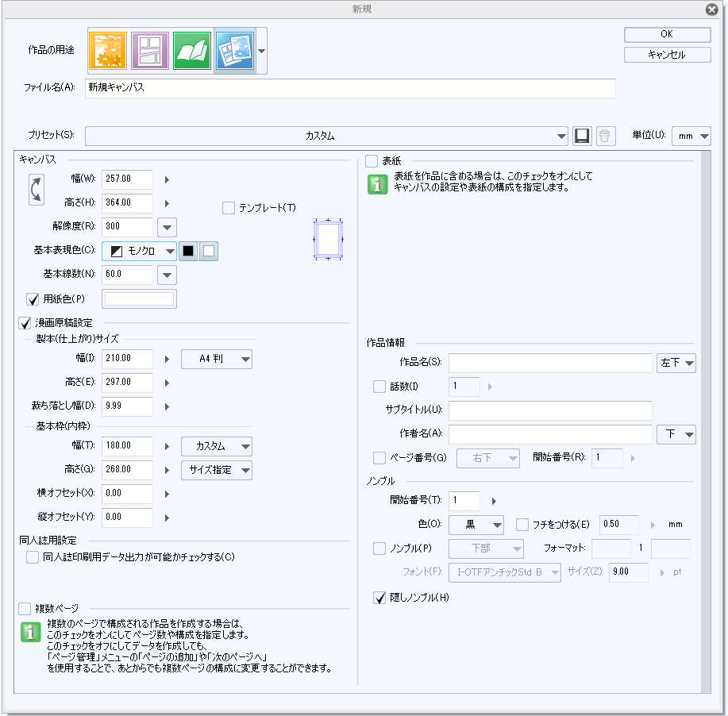
Task: Click the green info icon under 複数ページ
Action: (31, 633)
